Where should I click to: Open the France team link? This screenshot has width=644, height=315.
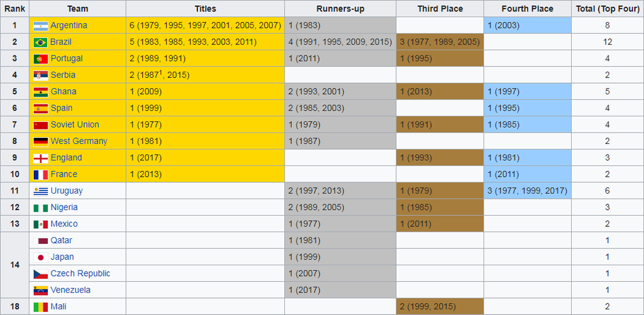point(64,174)
